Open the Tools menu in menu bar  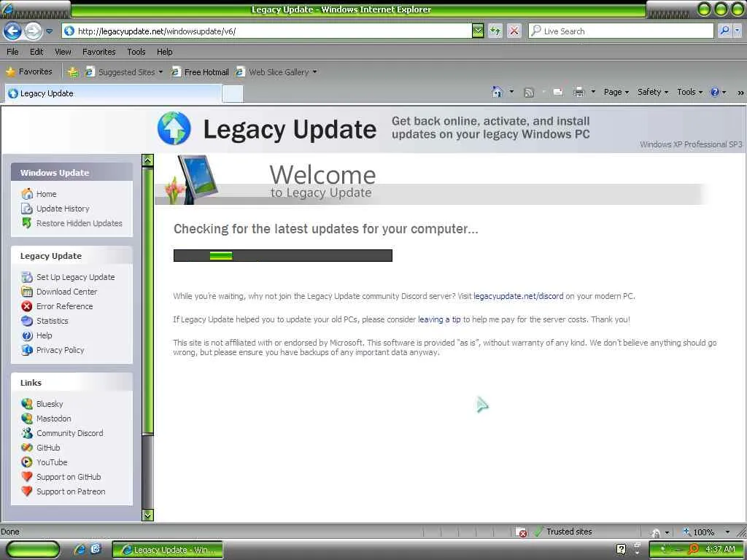click(x=136, y=52)
